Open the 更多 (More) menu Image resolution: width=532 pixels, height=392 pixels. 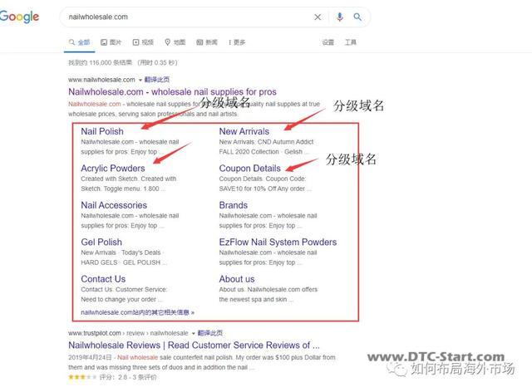pyautogui.click(x=237, y=42)
